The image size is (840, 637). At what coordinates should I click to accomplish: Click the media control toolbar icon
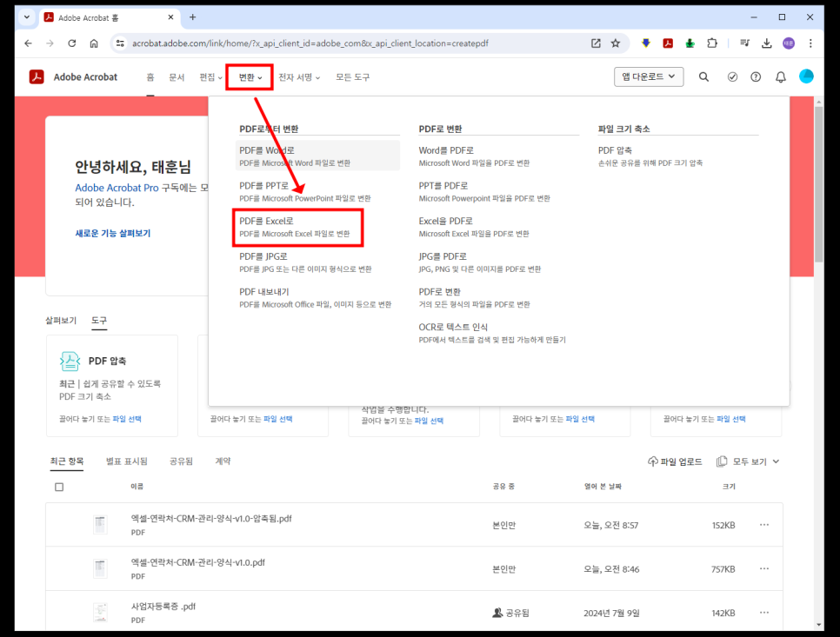(744, 43)
